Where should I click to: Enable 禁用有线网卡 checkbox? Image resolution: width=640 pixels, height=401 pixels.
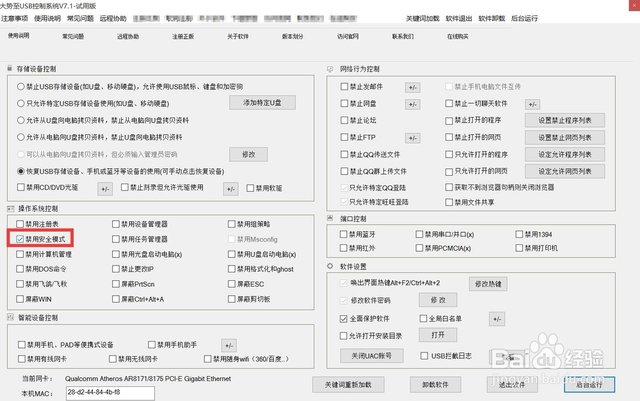(x=22, y=359)
